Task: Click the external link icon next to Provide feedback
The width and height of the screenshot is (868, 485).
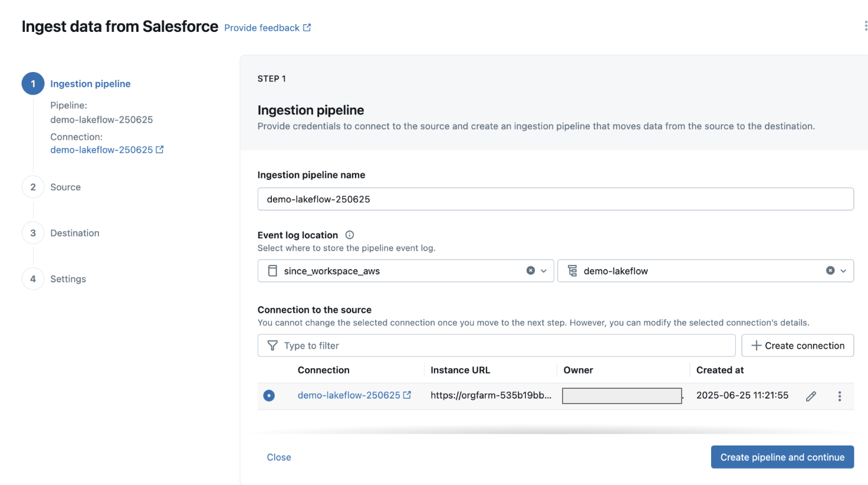Action: [x=306, y=27]
